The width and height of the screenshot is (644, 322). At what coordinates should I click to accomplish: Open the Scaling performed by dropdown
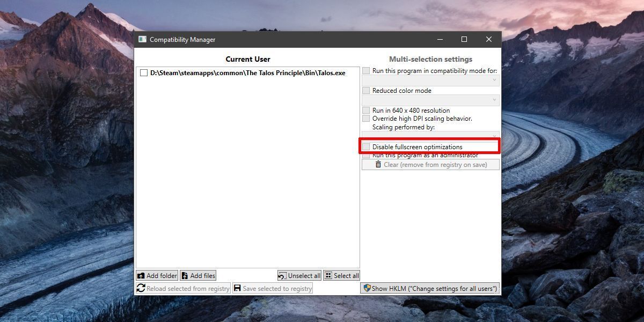430,135
